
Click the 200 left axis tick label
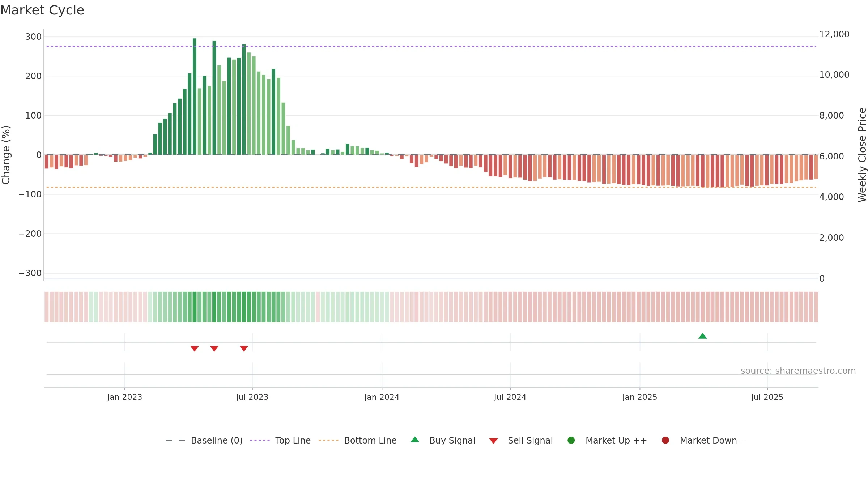(x=33, y=76)
